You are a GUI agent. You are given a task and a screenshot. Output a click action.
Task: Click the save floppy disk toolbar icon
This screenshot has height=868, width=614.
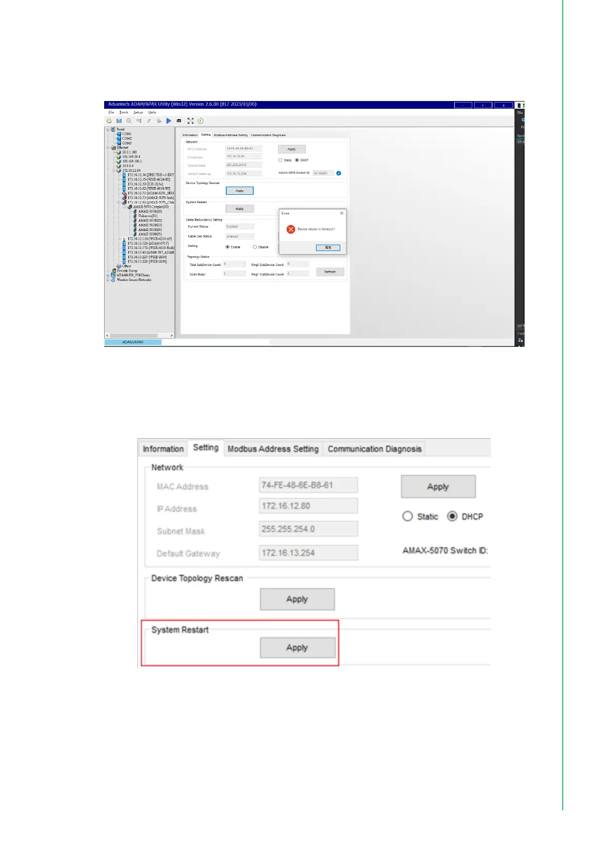[x=119, y=121]
